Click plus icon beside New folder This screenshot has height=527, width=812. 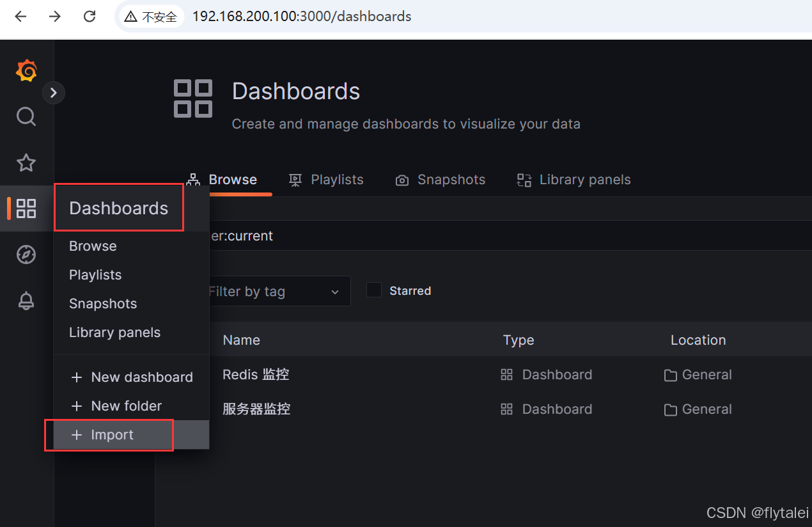pos(77,406)
